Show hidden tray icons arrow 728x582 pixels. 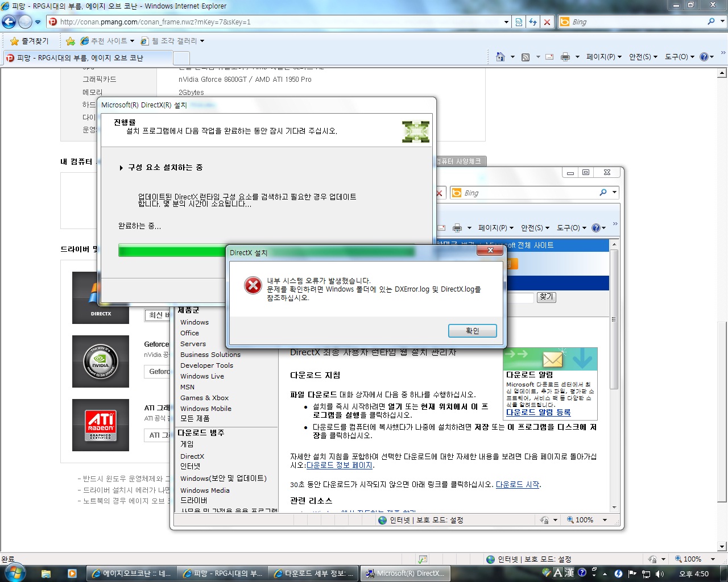coord(605,574)
